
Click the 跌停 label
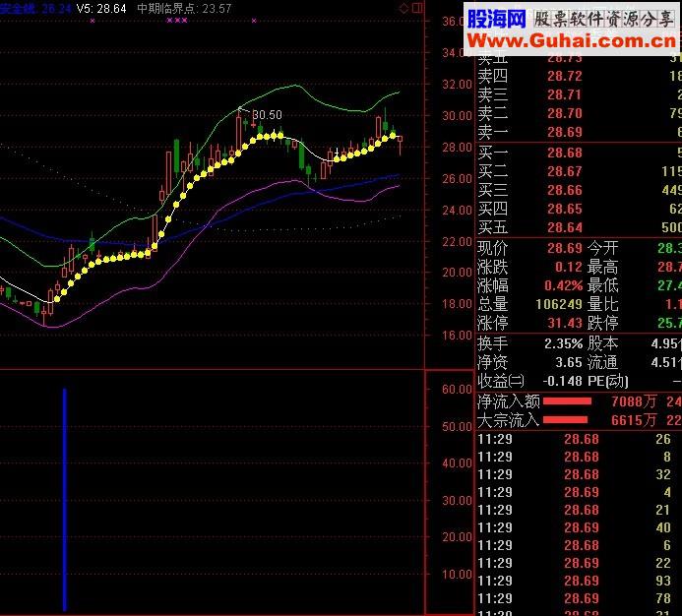coord(603,323)
